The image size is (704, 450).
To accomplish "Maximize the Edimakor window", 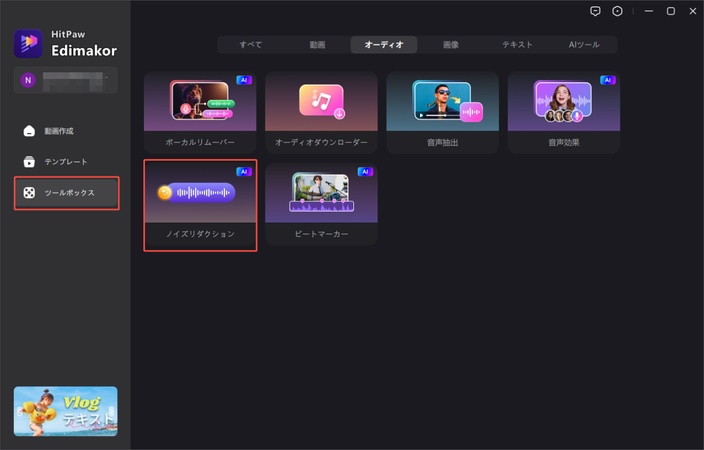I will click(671, 11).
